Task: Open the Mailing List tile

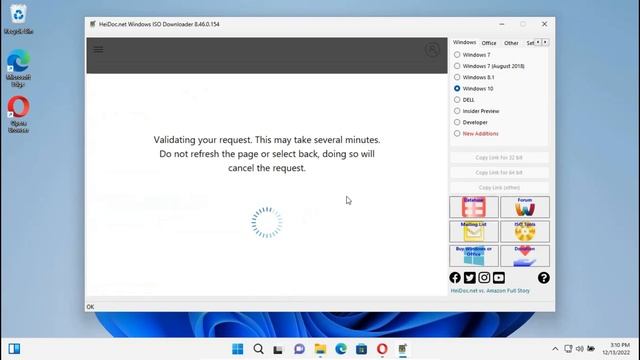Action: point(474,231)
